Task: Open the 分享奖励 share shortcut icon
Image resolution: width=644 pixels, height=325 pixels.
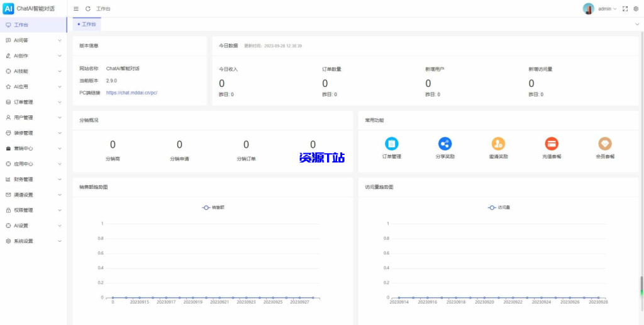Action: 445,144
